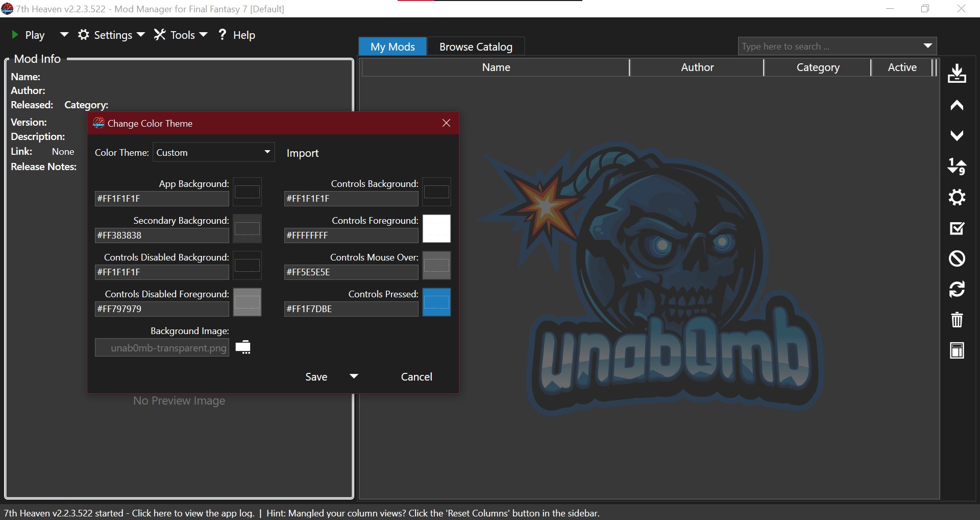Browse for background image file icon
Screen dimensions: 980x520
point(243,347)
